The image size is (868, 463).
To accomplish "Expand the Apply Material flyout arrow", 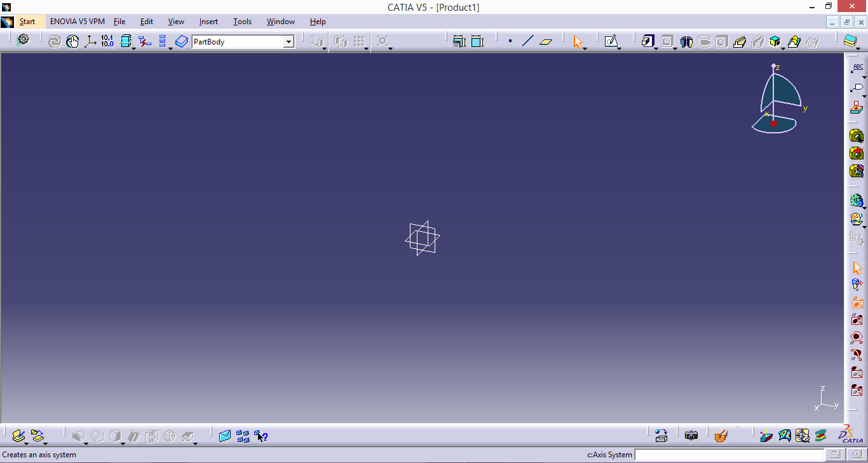I will tap(858, 49).
